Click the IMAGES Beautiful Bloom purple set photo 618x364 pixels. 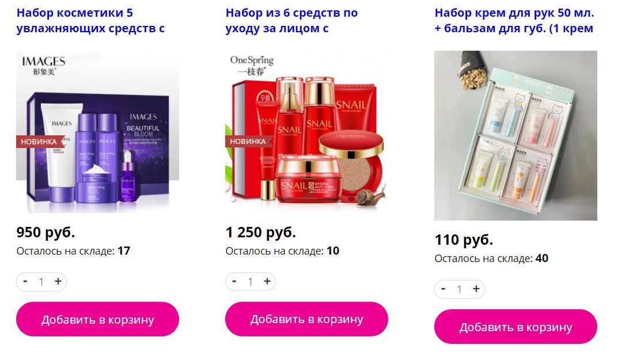[x=97, y=131]
